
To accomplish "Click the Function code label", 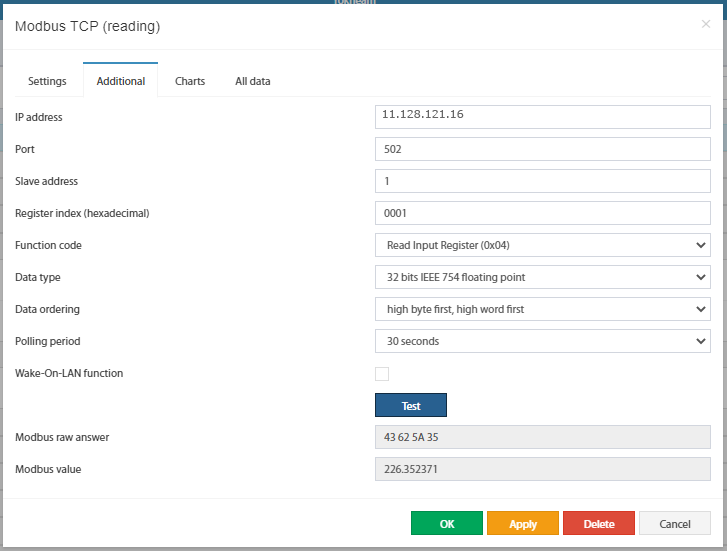I will pos(48,245).
